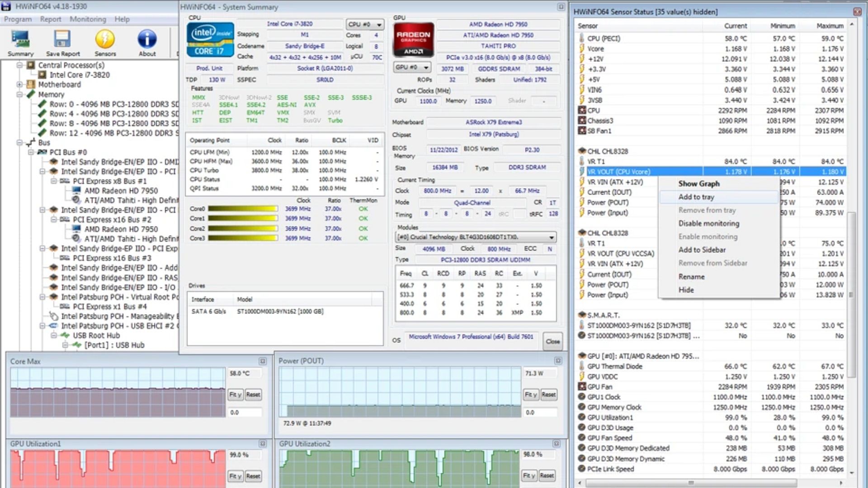Click the Save Report floppy icon
Viewport: 868px width, 488px height.
pos(62,40)
